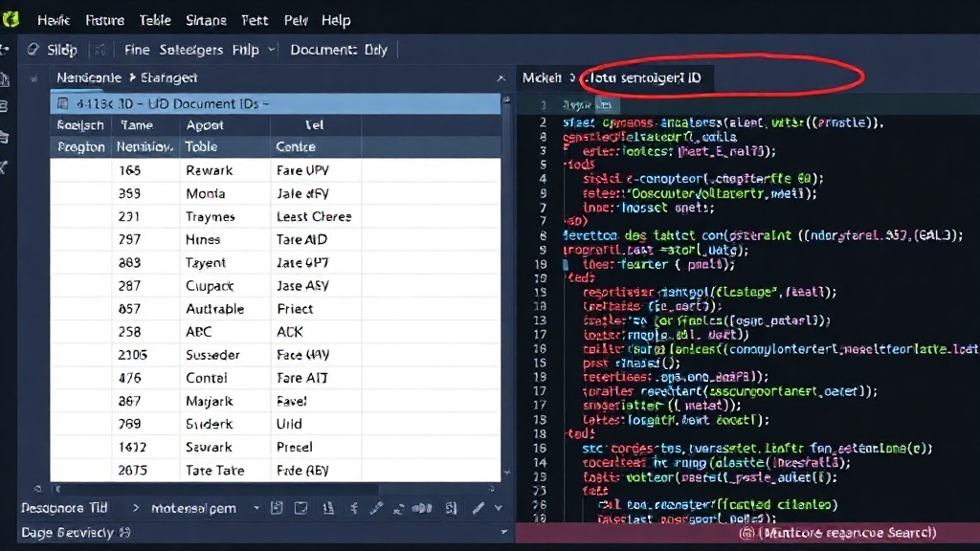
Task: Click the table's vertical scrollbar
Action: 506,287
